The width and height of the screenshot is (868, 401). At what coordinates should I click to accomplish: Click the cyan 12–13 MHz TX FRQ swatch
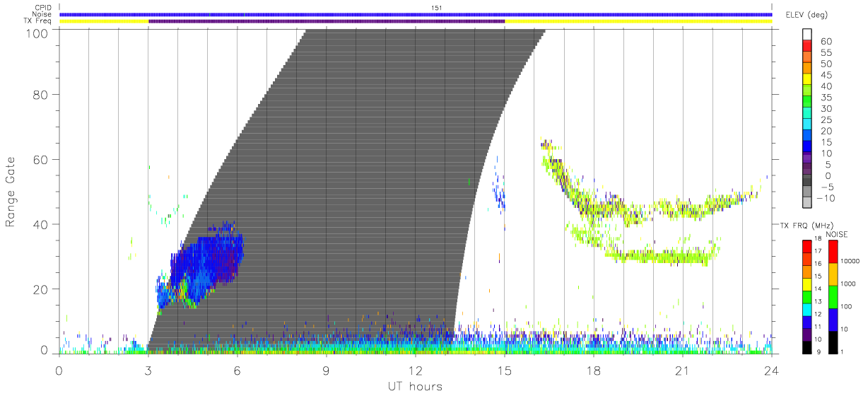pos(807,308)
